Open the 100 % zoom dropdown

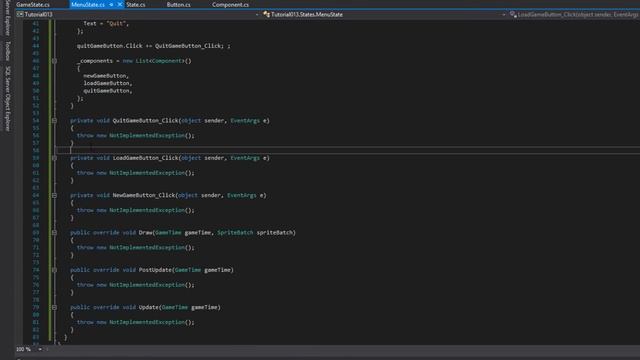point(40,349)
